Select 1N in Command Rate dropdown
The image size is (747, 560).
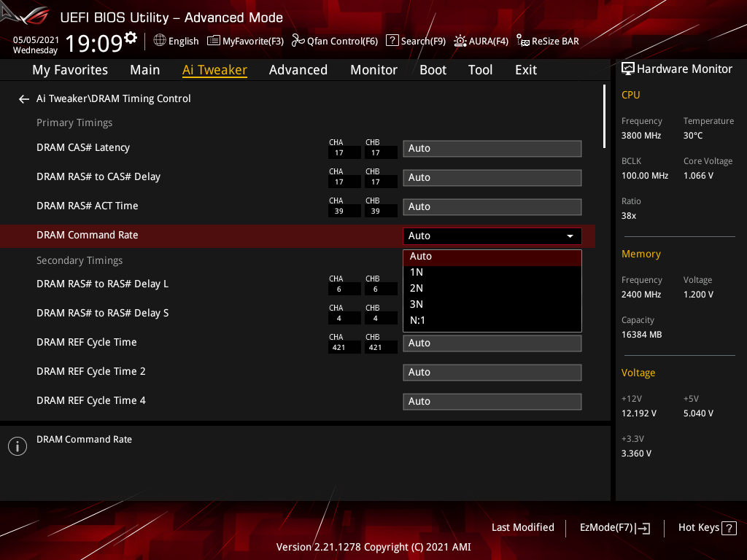coord(492,273)
